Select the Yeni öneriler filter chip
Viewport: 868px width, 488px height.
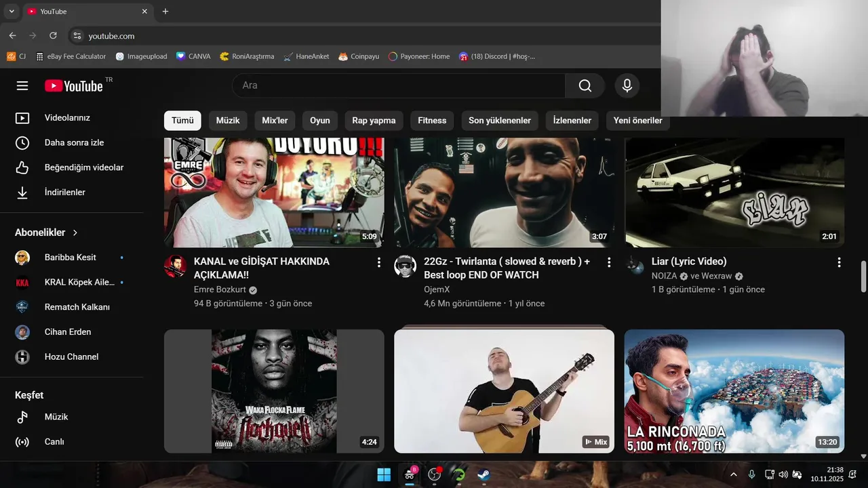pos(637,121)
